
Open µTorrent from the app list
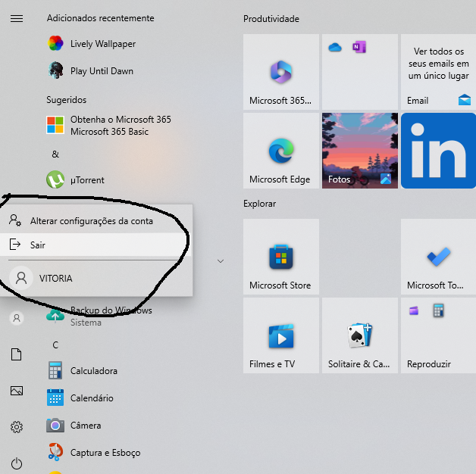86,180
